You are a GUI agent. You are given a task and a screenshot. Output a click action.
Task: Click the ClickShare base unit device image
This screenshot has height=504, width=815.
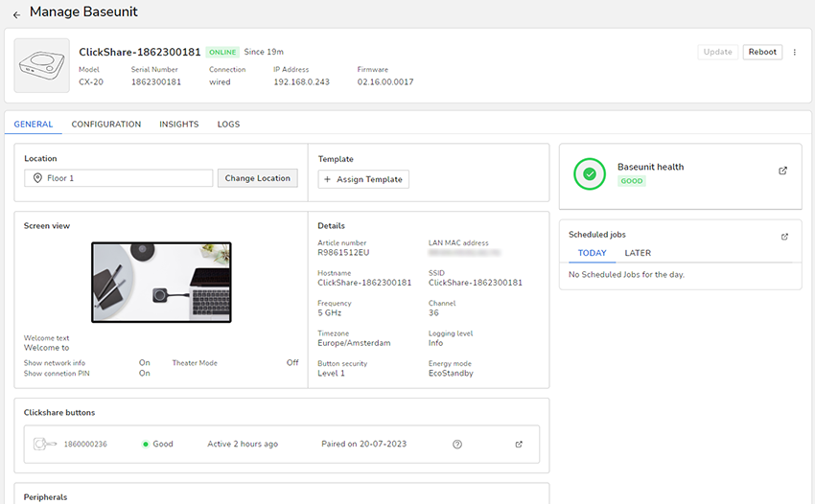pyautogui.click(x=41, y=65)
